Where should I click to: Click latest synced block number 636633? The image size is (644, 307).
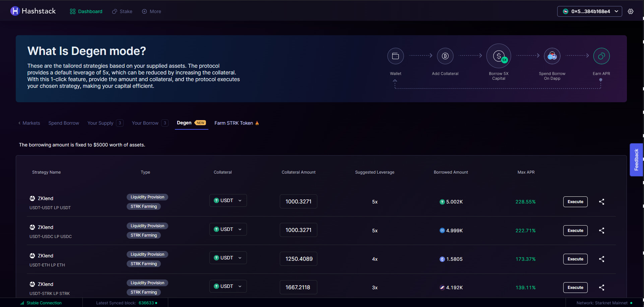click(x=146, y=303)
